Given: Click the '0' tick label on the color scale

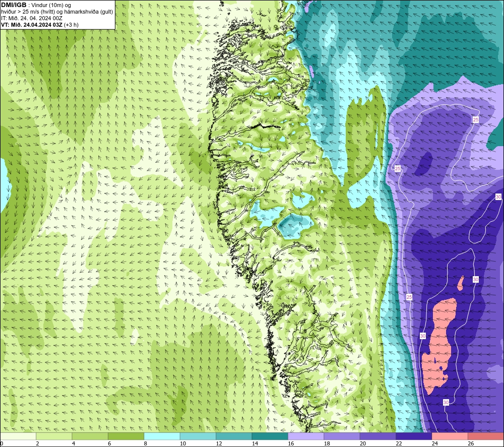Looking at the screenshot, I should pyautogui.click(x=2, y=443).
